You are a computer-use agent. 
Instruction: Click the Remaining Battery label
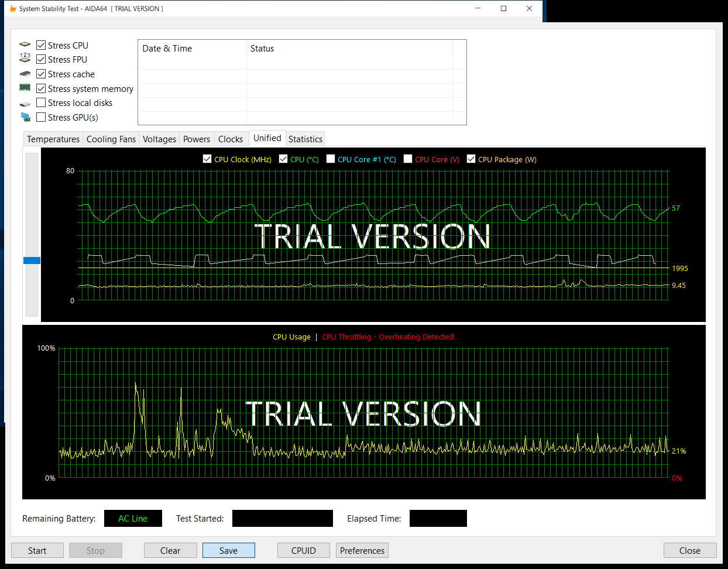click(x=59, y=519)
